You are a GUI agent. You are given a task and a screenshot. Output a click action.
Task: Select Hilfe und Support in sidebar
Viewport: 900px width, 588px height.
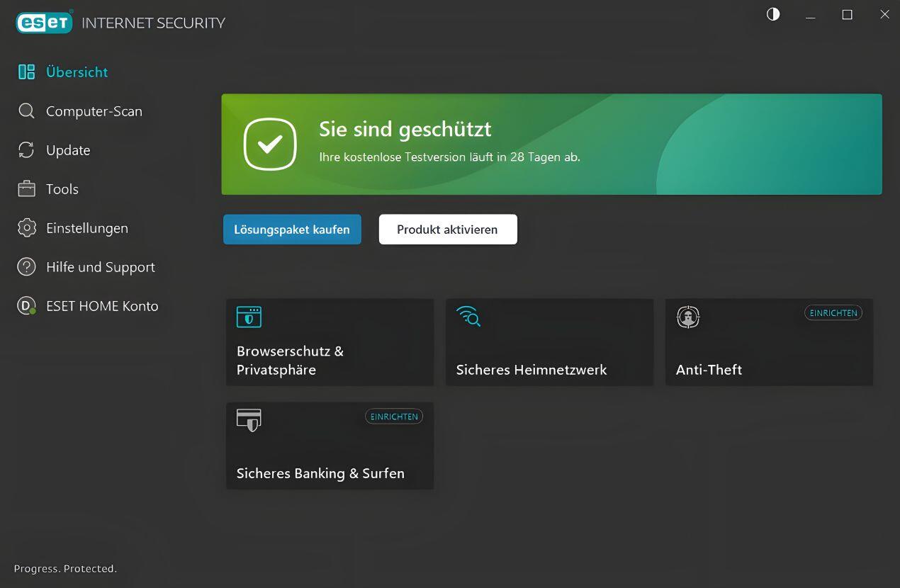pyautogui.click(x=100, y=267)
